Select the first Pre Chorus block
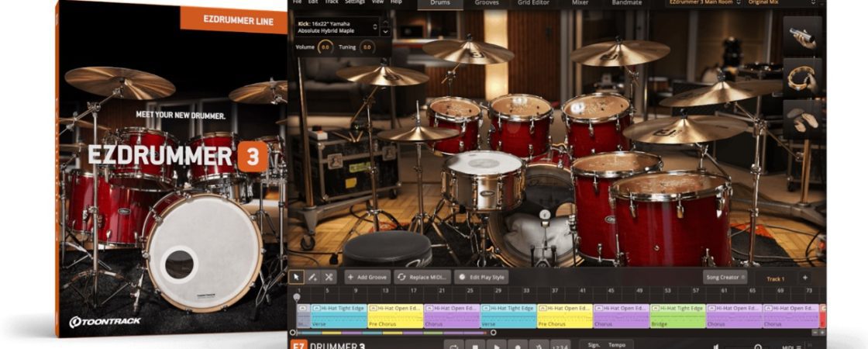 point(395,316)
